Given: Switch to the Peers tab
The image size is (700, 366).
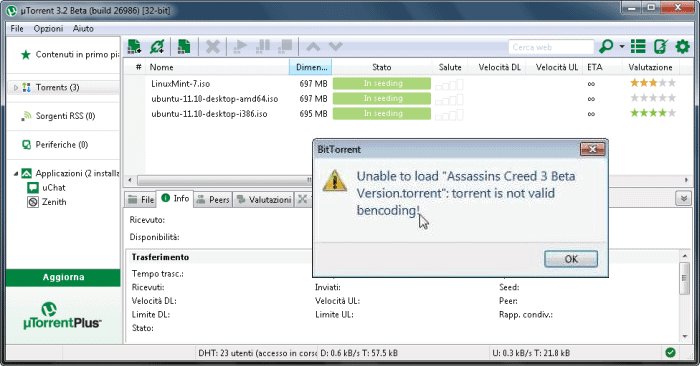Looking at the screenshot, I should (213, 200).
